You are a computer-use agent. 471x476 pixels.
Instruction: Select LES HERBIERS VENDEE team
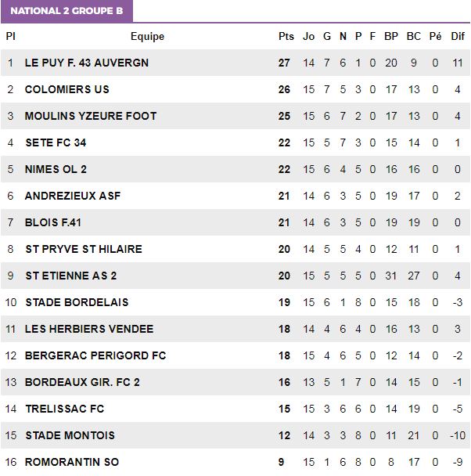pos(89,329)
